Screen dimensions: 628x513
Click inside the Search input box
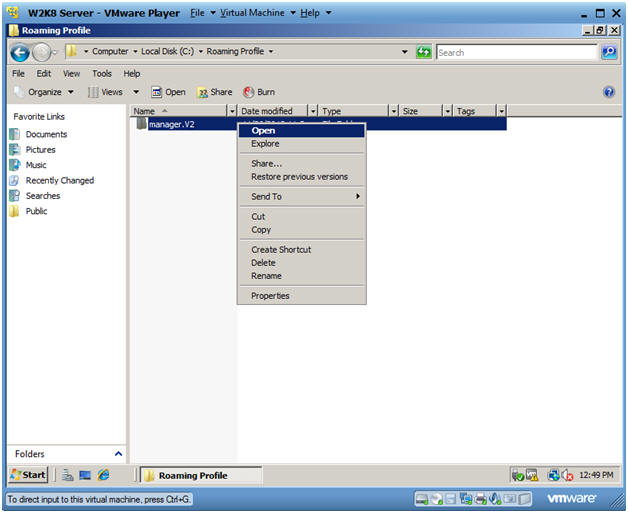(x=517, y=52)
